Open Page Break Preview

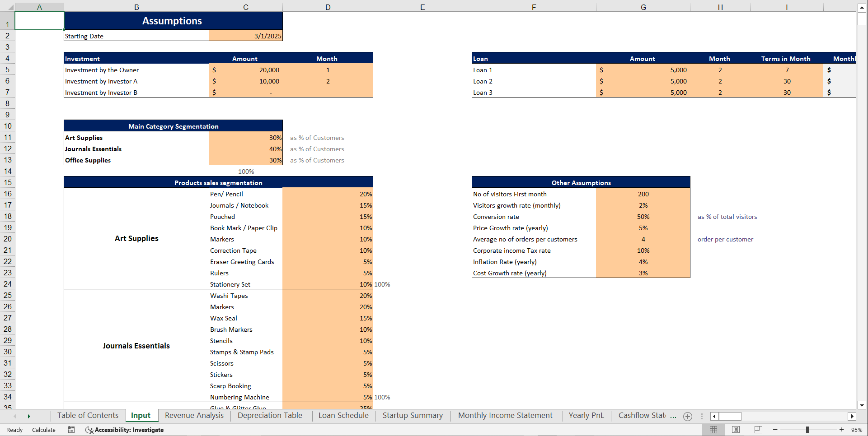click(758, 429)
